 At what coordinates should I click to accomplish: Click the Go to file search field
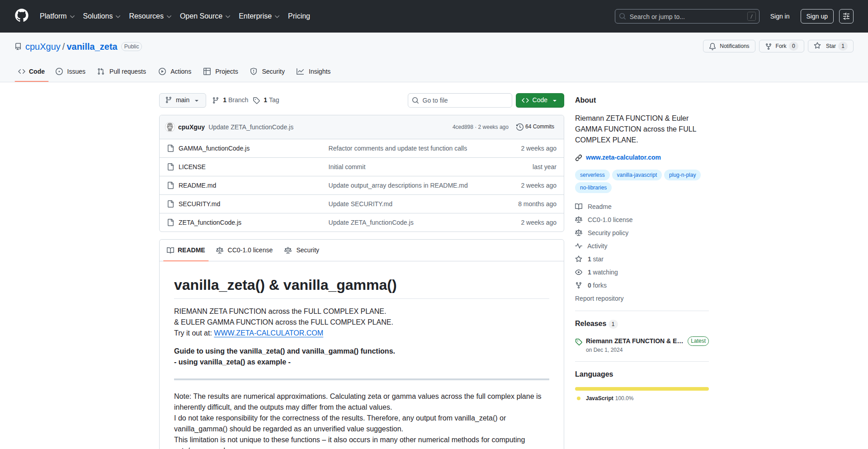(x=460, y=100)
